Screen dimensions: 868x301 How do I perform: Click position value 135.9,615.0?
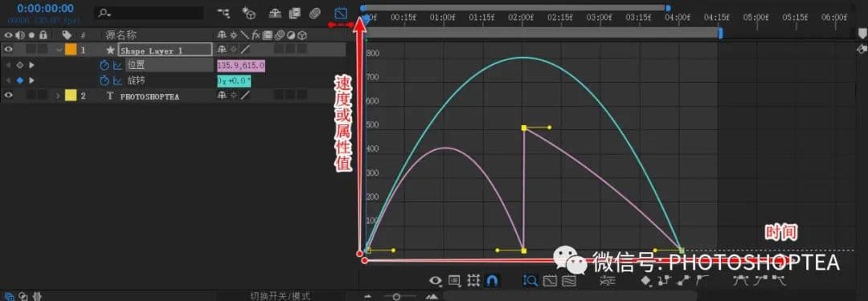point(241,65)
